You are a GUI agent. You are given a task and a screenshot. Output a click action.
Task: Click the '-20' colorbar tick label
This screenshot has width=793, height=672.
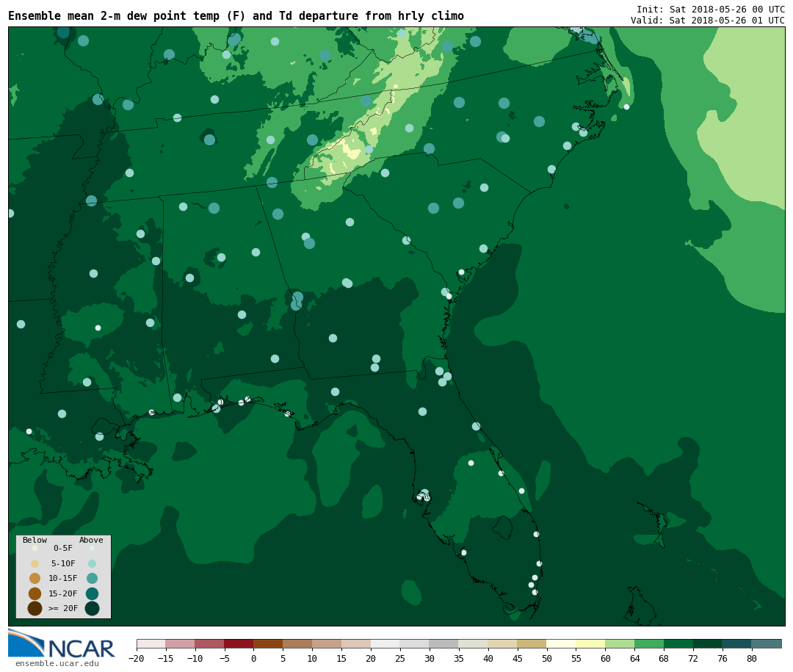[137, 658]
